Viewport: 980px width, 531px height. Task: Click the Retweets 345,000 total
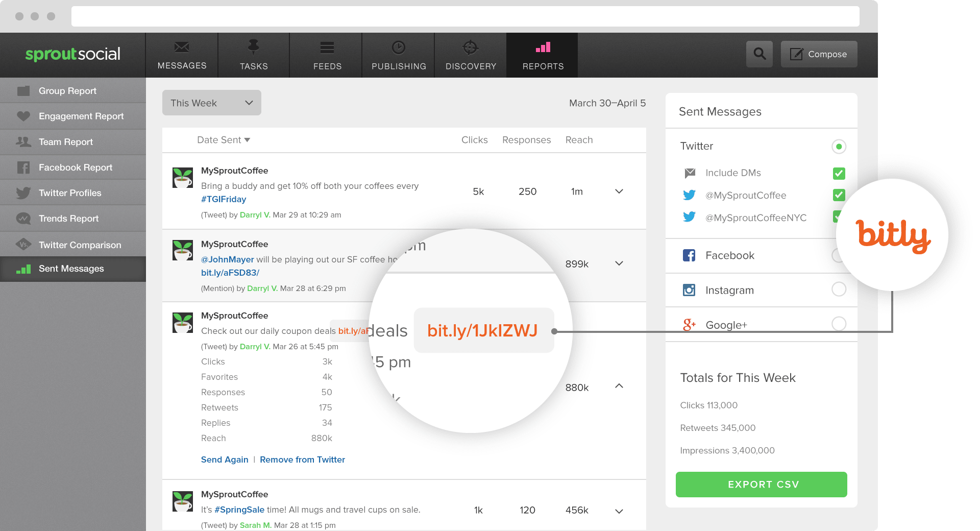click(718, 428)
